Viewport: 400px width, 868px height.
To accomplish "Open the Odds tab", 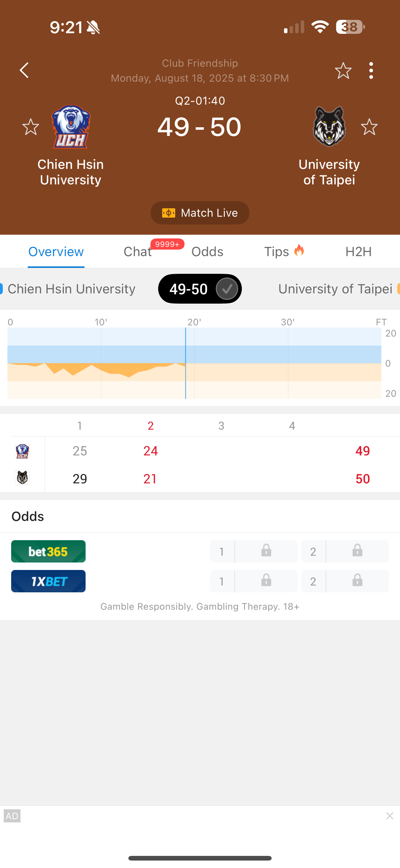I will [x=207, y=252].
